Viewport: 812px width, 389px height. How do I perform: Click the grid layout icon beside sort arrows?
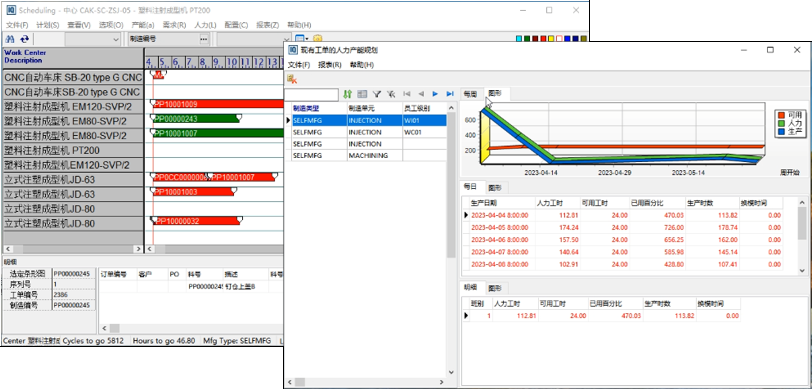362,94
